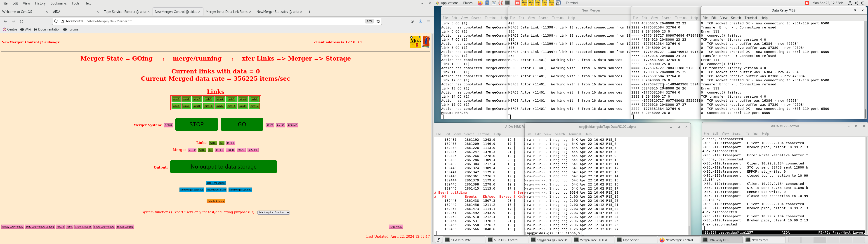Bookmark this page with the star icon
Viewport: 868px width, 244px height.
click(x=378, y=21)
